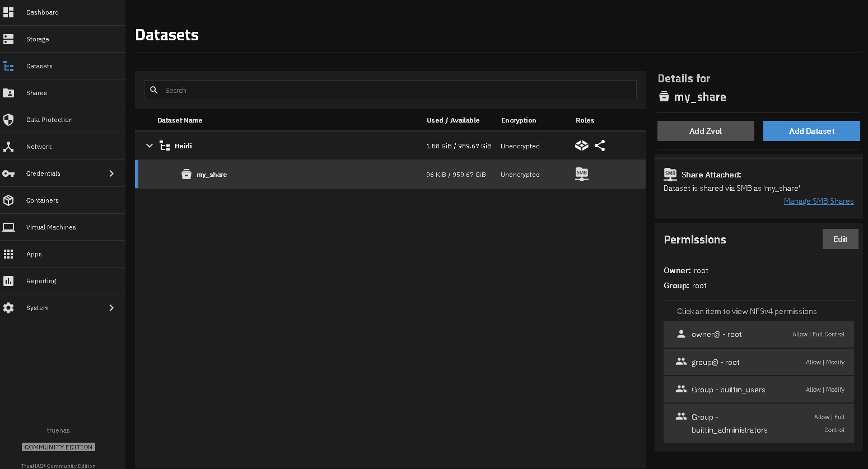The width and height of the screenshot is (868, 469).
Task: Click the truenas hostname text
Action: tap(58, 430)
